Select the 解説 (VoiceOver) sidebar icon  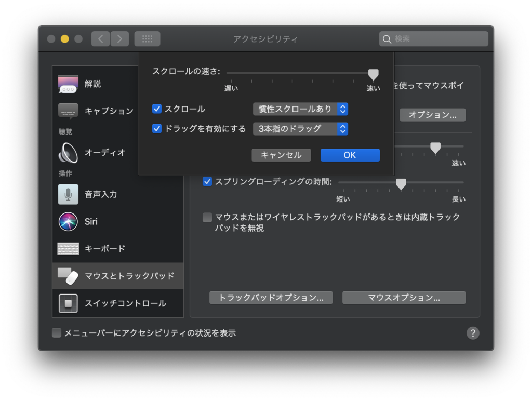tap(67, 84)
